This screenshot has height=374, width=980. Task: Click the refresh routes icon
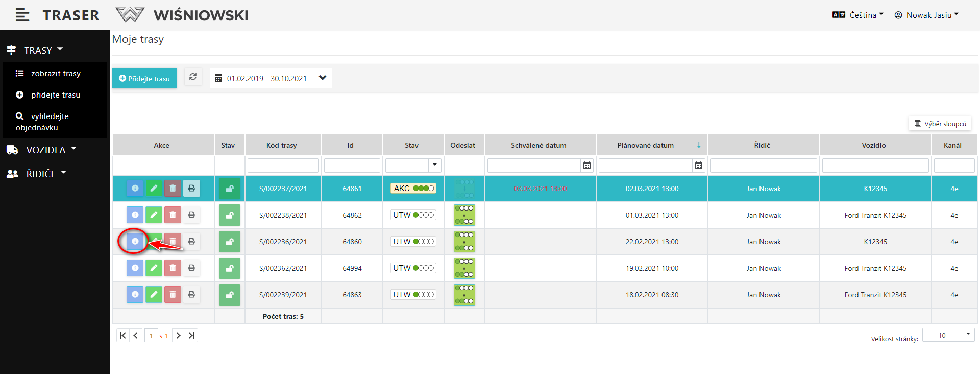193,77
